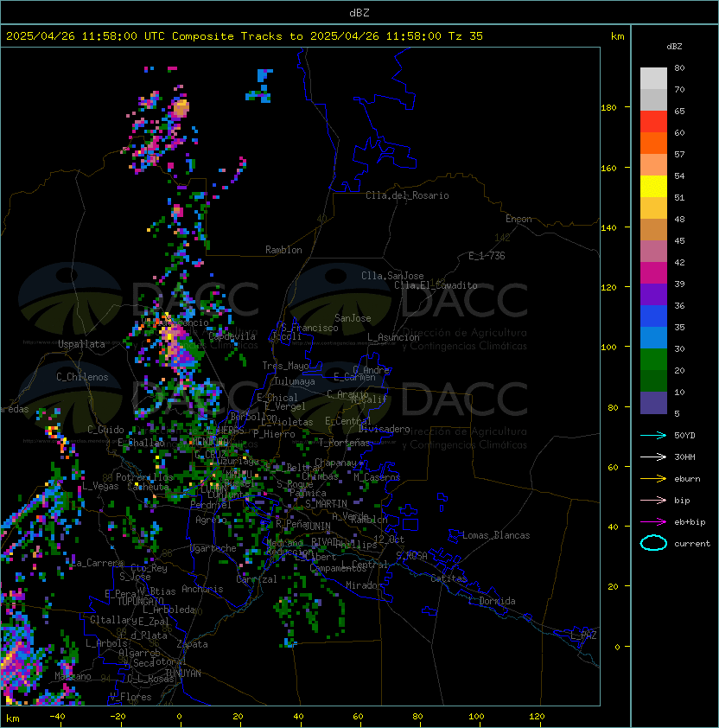Click the La_Carrera label
The width and height of the screenshot is (719, 728).
click(x=98, y=563)
